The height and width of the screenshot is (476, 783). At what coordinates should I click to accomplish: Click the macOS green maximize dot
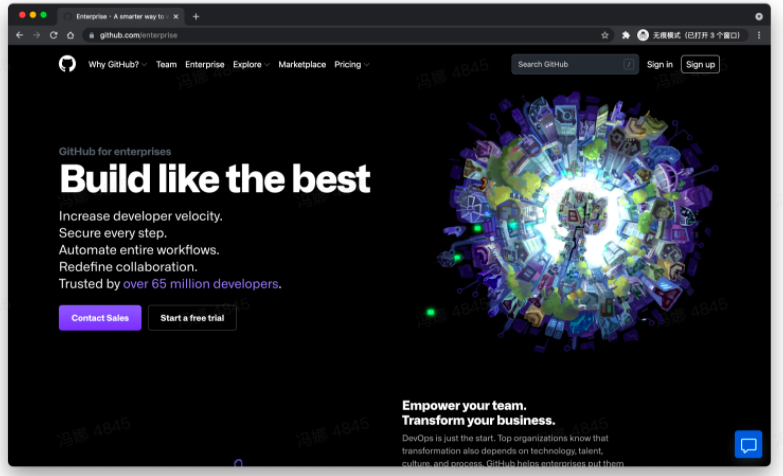(x=43, y=15)
